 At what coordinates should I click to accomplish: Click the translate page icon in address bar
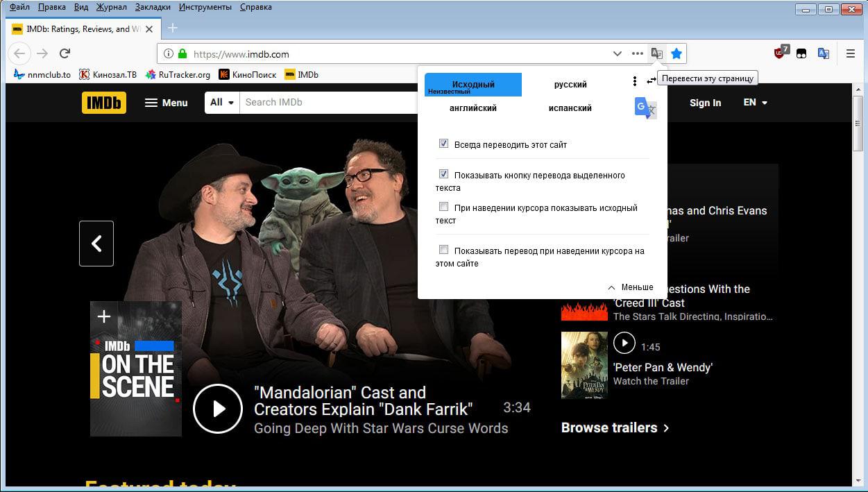pos(656,53)
